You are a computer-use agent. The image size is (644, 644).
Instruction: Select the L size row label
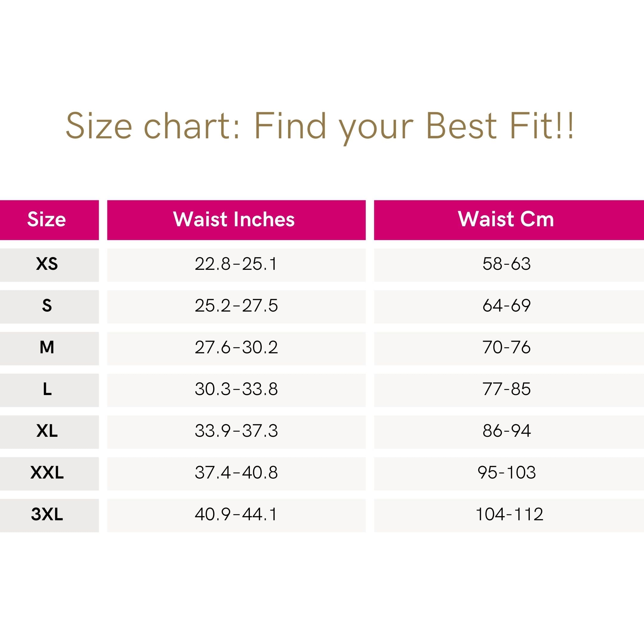click(47, 389)
